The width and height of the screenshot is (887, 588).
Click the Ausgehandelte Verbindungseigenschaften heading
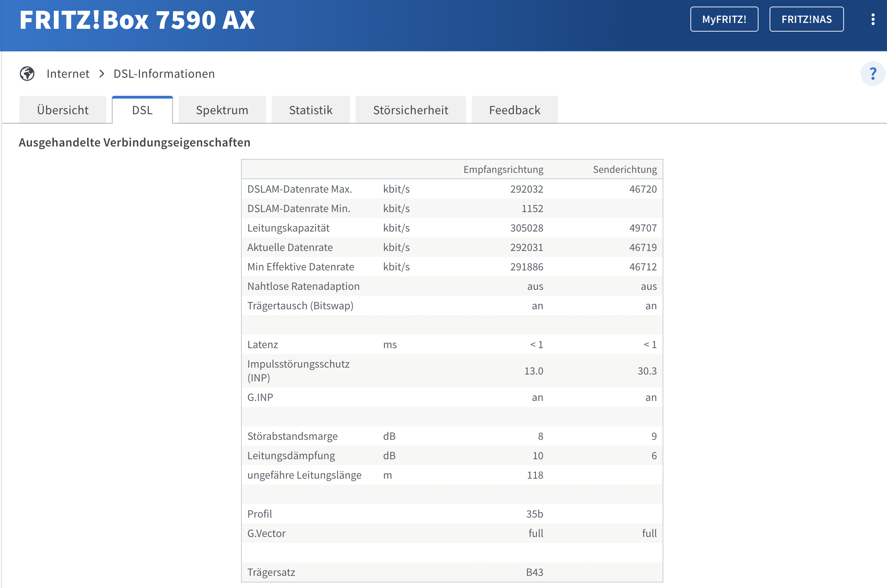click(x=134, y=143)
